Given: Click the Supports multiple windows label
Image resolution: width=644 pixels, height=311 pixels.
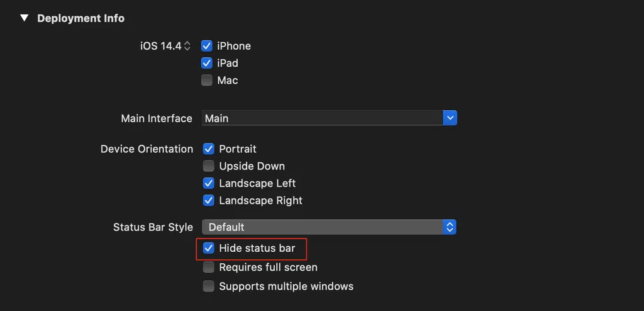Looking at the screenshot, I should tap(286, 286).
